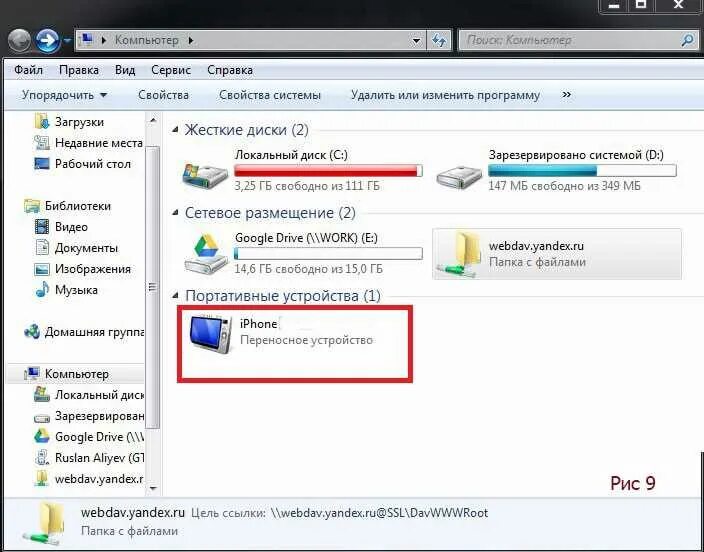Click Локальный диск in sidebar tree
704x552 pixels.
[x=99, y=395]
